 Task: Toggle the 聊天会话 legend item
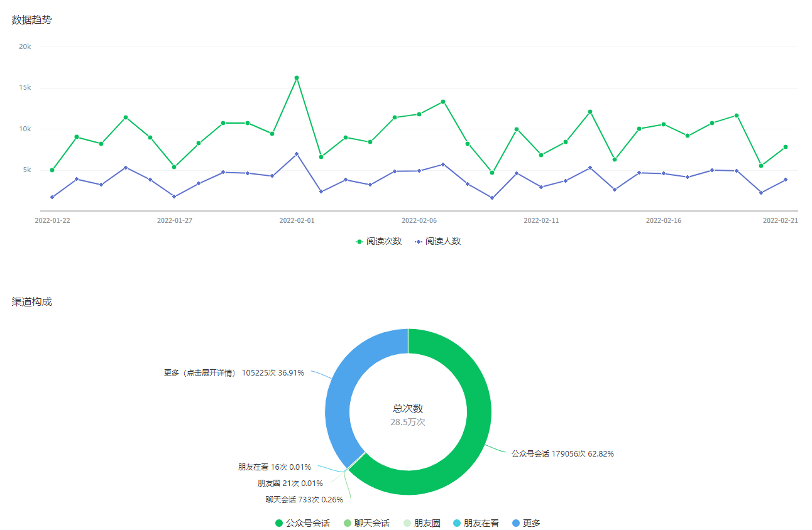[366, 523]
